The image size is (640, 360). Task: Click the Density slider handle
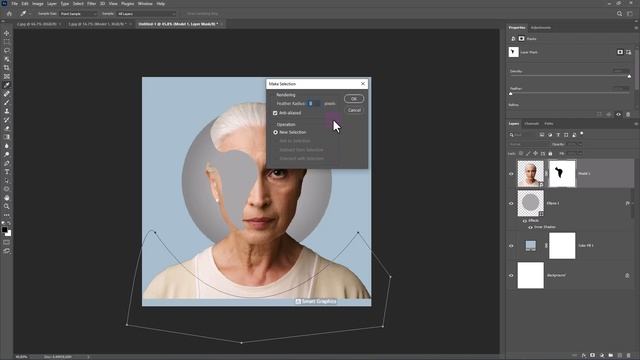(629, 76)
